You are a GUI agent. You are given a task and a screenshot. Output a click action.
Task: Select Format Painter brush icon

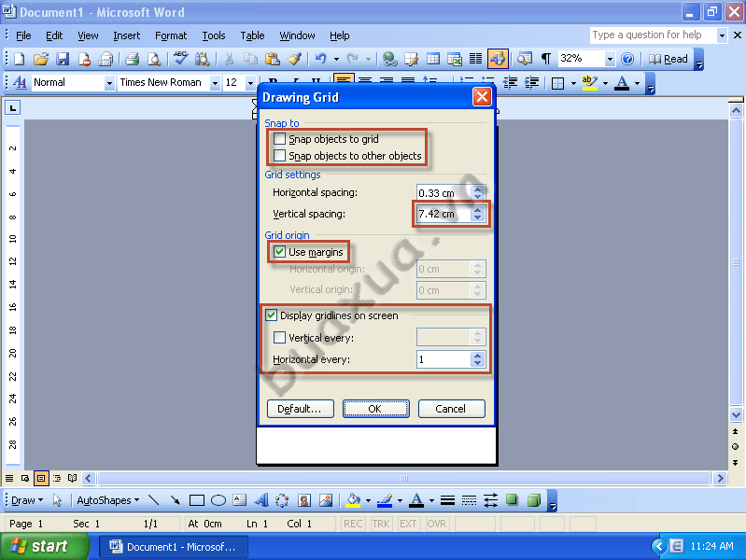(294, 59)
